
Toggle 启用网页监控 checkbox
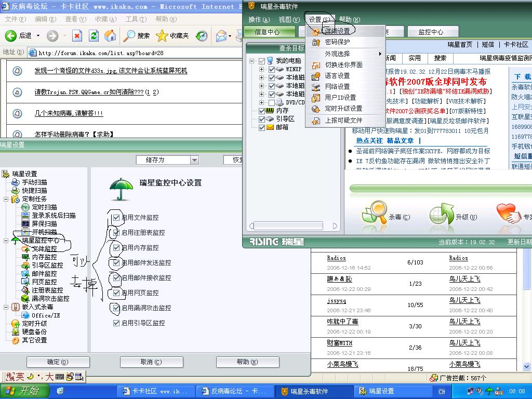[x=116, y=293]
